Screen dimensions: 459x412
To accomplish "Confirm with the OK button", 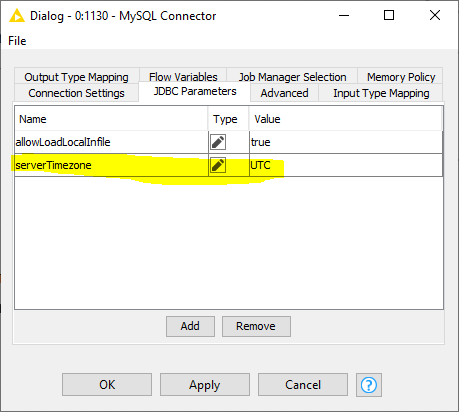I will point(107,385).
